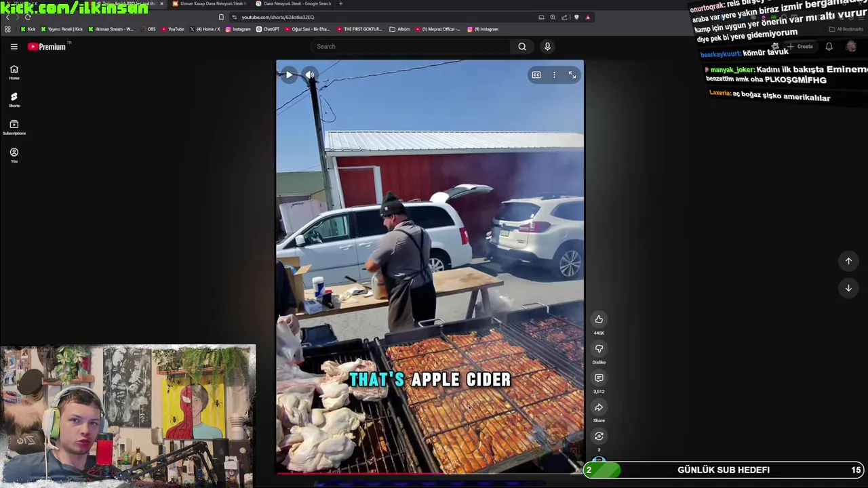The image size is (868, 488).
Task: Go to the next Short arrow
Action: tap(848, 288)
